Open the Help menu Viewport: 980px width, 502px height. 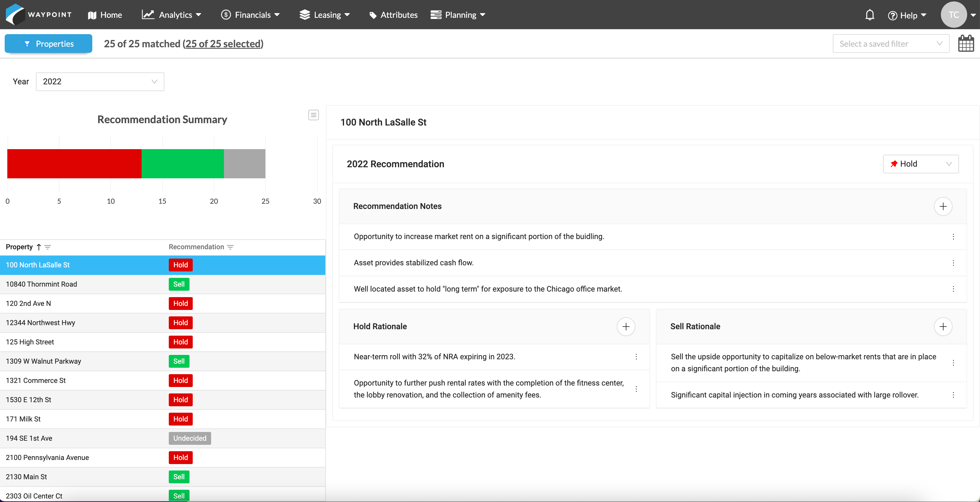907,15
